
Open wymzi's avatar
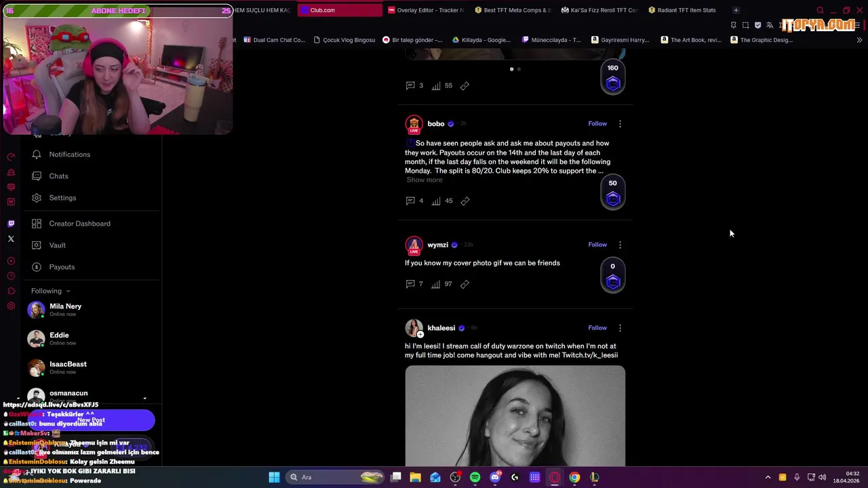click(x=414, y=245)
